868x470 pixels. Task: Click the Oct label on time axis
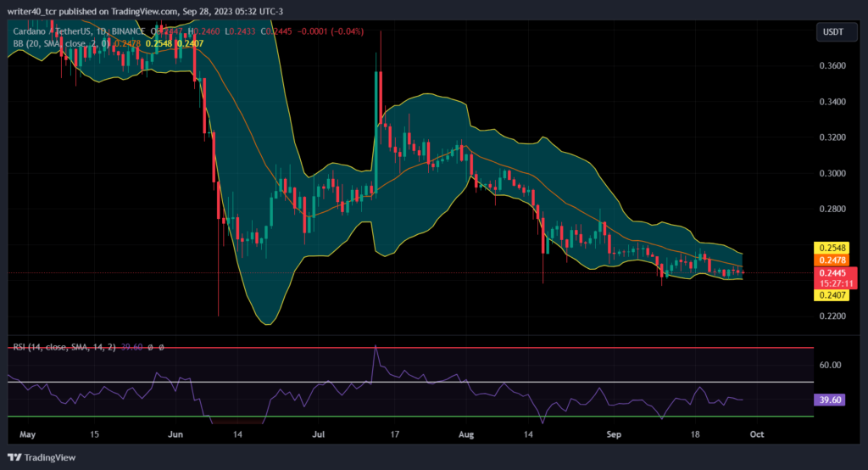(757, 434)
